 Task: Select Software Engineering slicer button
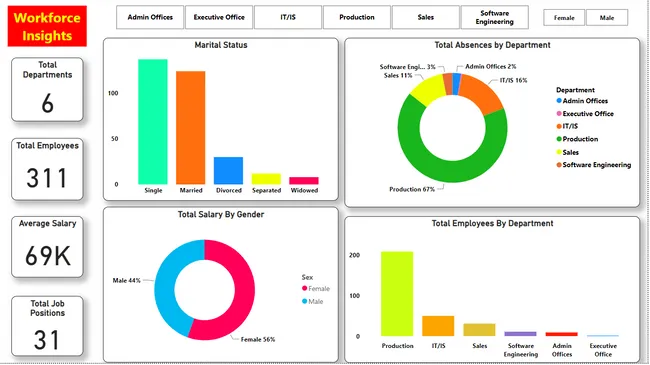(x=495, y=17)
